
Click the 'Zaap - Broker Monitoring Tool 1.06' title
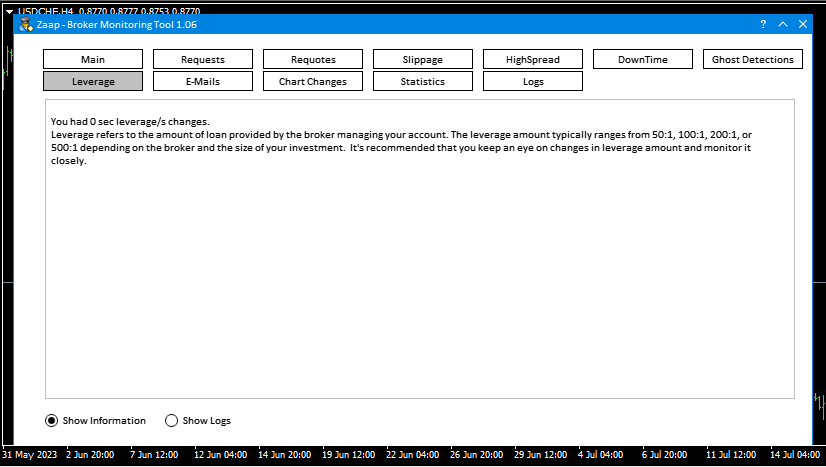click(117, 25)
